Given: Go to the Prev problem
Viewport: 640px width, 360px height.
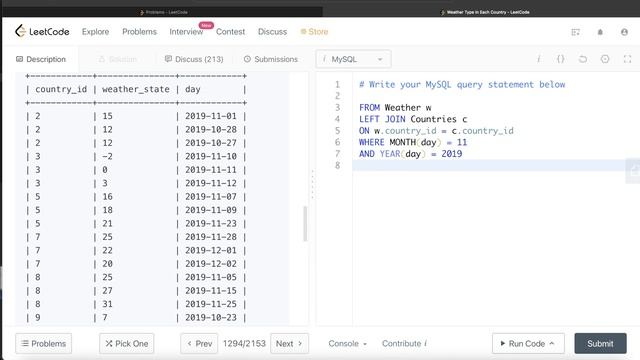Looking at the screenshot, I should point(199,344).
